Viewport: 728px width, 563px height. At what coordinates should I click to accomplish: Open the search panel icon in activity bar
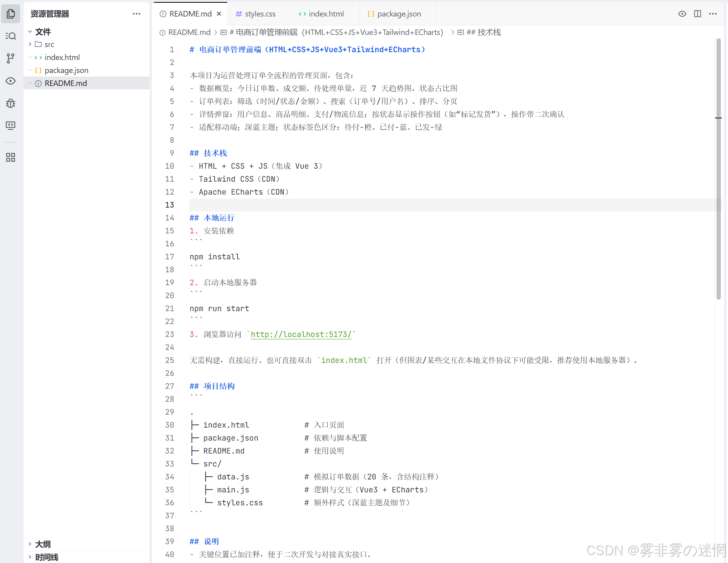tap(11, 36)
